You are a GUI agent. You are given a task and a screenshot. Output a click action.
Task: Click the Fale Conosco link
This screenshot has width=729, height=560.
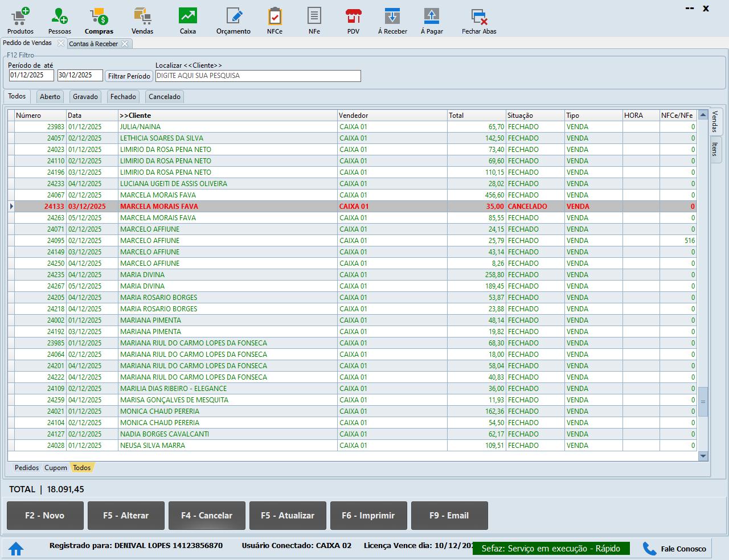point(676,549)
